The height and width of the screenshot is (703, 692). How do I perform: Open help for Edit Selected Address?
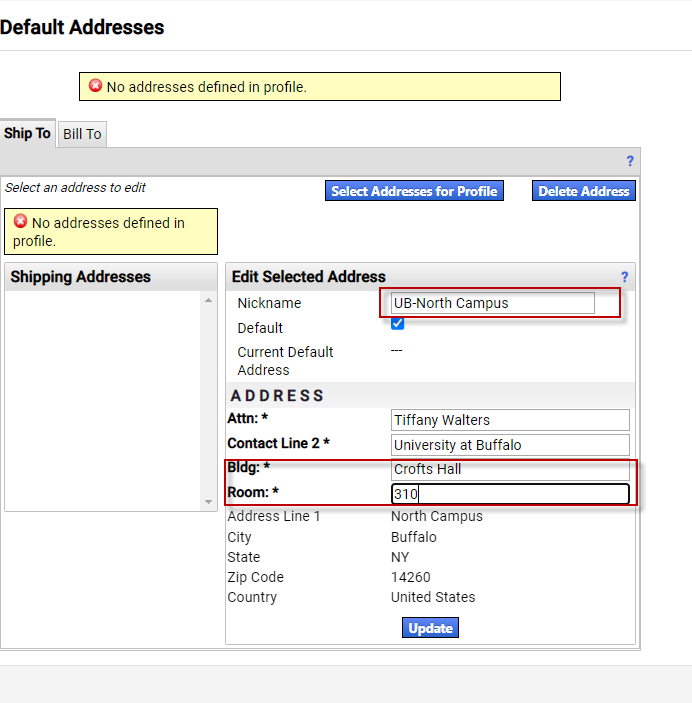coord(624,277)
